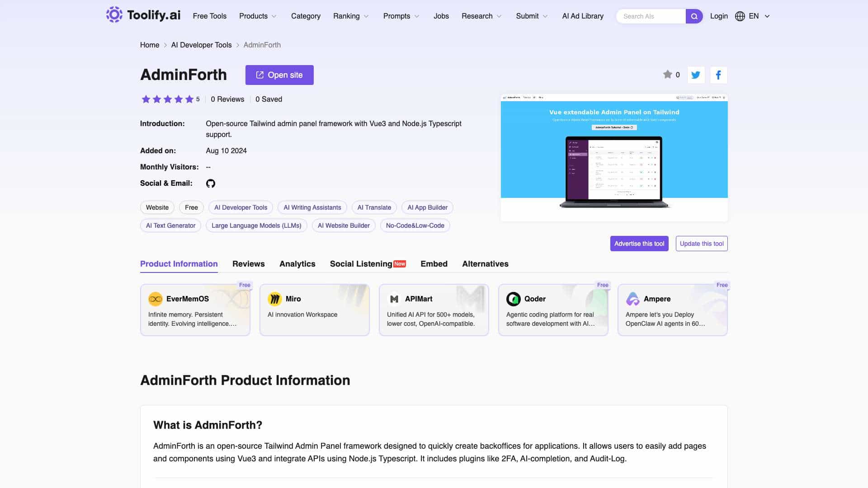Switch to the Embed tab
This screenshot has width=868, height=488.
point(434,264)
